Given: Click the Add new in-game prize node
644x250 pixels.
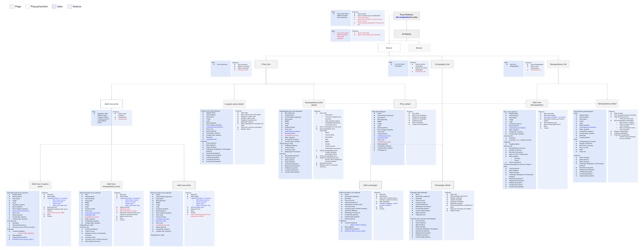Looking at the screenshot, I should pyautogui.click(x=40, y=185).
